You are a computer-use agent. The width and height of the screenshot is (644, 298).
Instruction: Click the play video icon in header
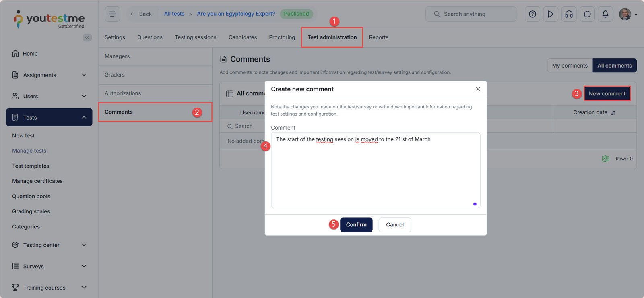(x=550, y=14)
